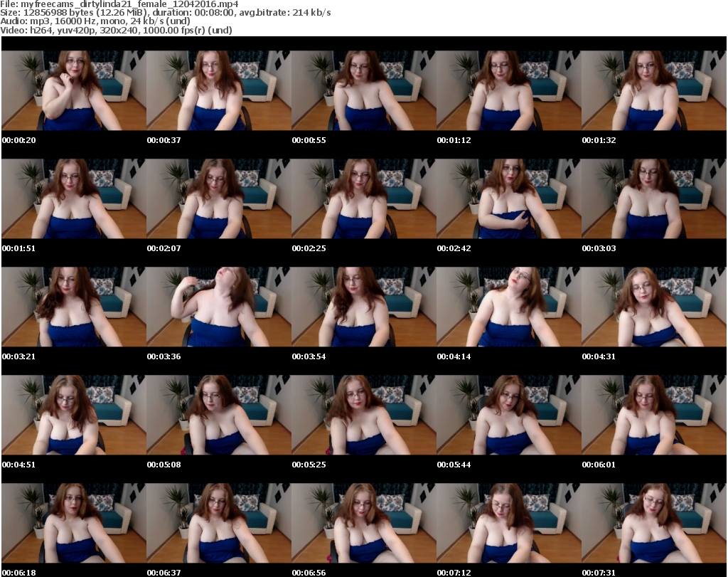Screen dimensions: 728x577
Task: Click the thumbnail above timestamp 00:05:25
Action: 363,415
